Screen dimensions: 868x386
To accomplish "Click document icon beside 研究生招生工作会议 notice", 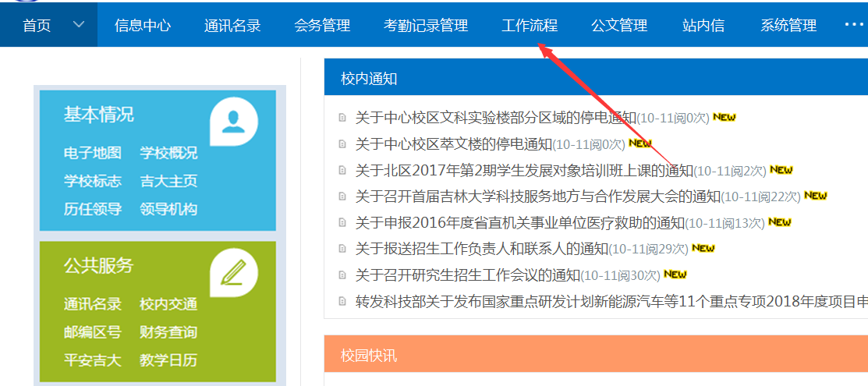I will (342, 275).
